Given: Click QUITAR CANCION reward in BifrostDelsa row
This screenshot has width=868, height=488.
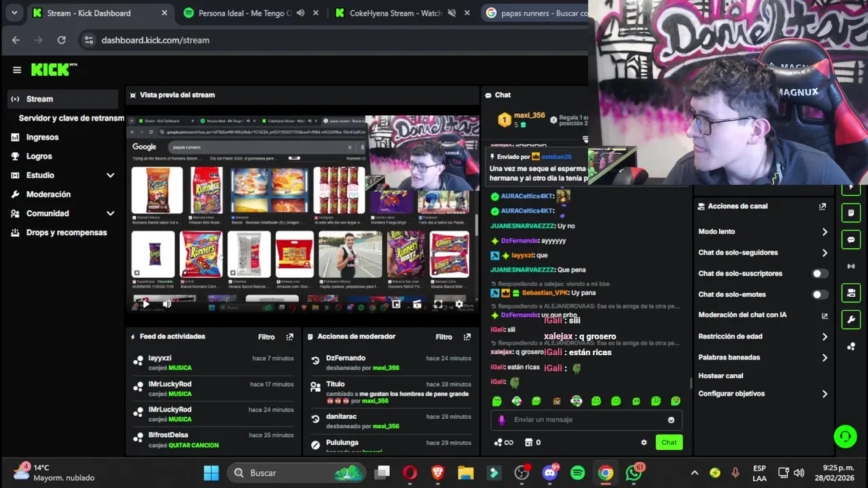Looking at the screenshot, I should (x=193, y=445).
